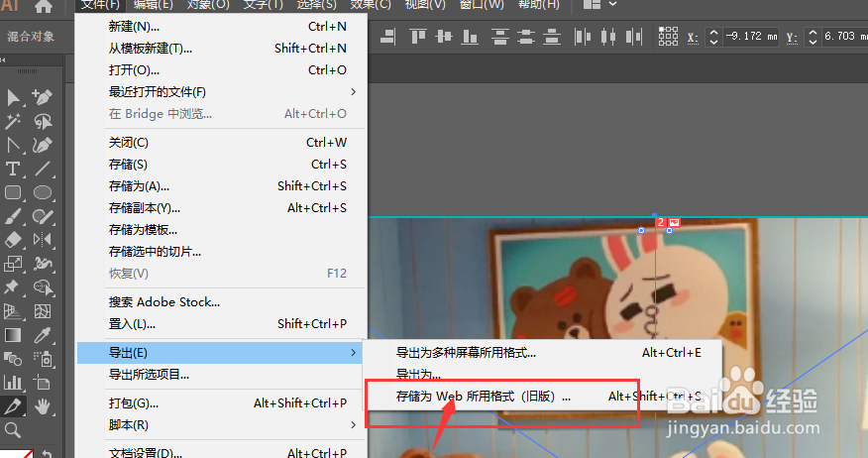This screenshot has width=868, height=458.
Task: Select the Anchor Point convert tool
Action: click(x=13, y=145)
